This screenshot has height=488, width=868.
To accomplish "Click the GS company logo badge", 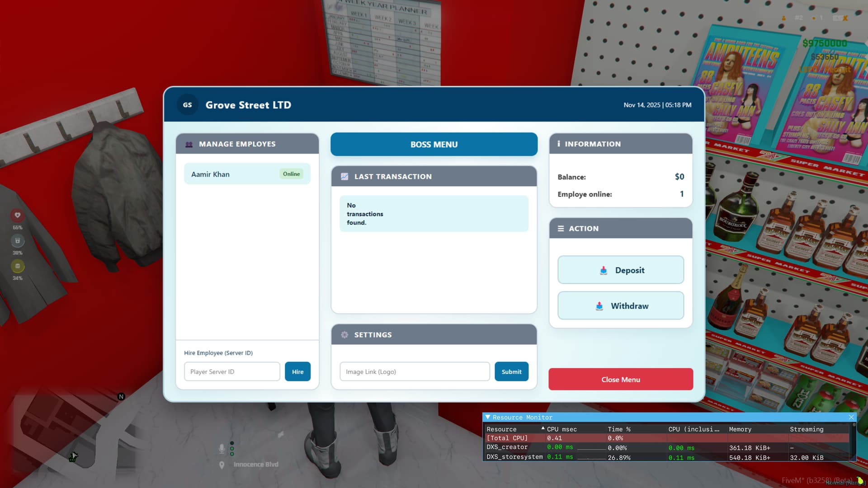I will [187, 105].
